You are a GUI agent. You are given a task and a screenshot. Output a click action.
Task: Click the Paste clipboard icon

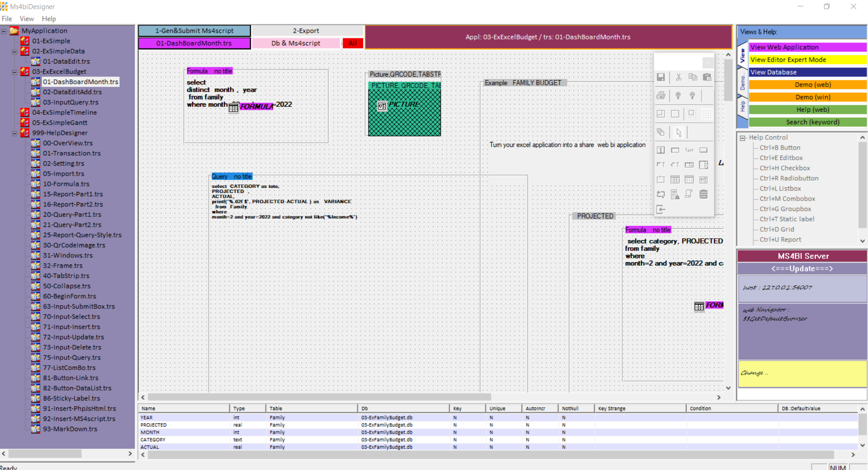click(x=707, y=77)
